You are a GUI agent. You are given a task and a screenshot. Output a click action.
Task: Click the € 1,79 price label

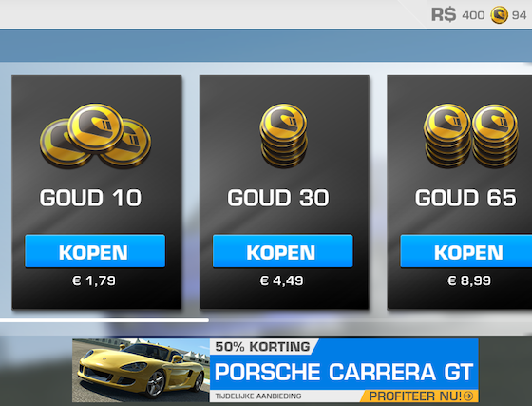pos(94,280)
